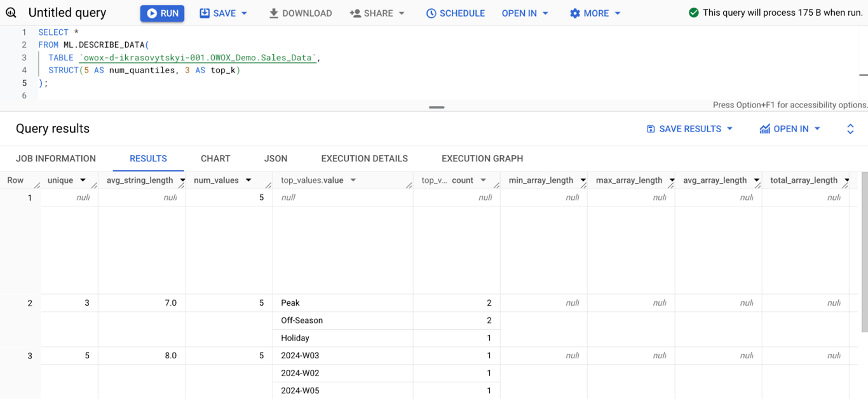Open min_array_length column menu arrow
This screenshot has height=399, width=868.
click(x=583, y=180)
